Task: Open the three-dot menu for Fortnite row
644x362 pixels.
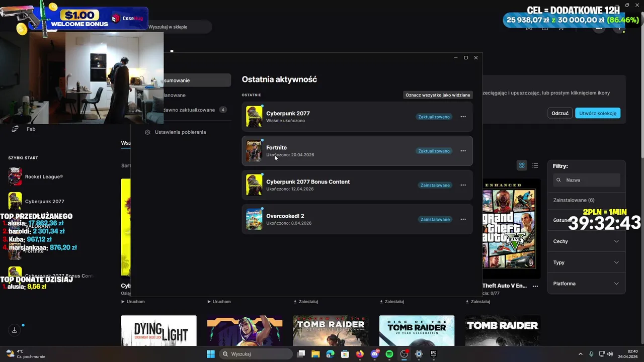Action: [463, 151]
